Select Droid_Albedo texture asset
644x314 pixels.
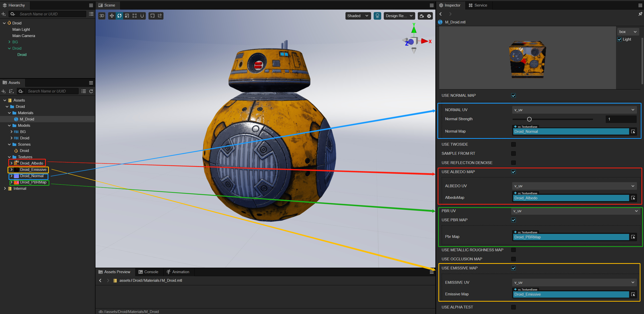coord(31,163)
